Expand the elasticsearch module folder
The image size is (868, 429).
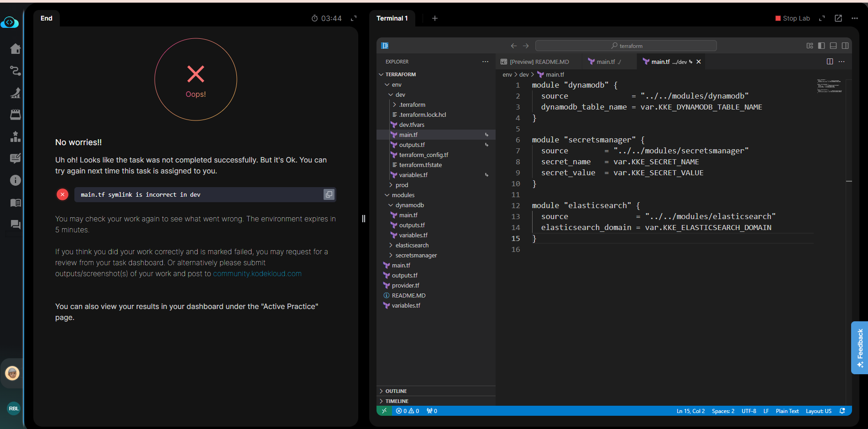412,245
